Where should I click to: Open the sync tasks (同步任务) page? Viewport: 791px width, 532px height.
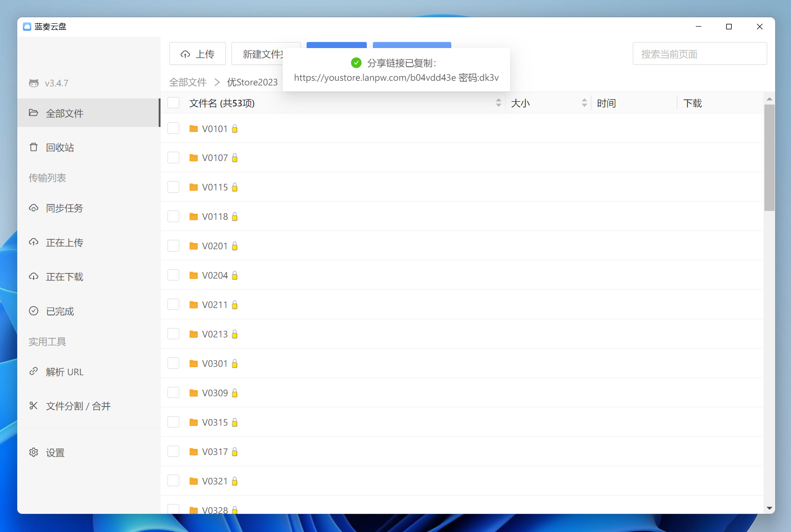click(89, 208)
